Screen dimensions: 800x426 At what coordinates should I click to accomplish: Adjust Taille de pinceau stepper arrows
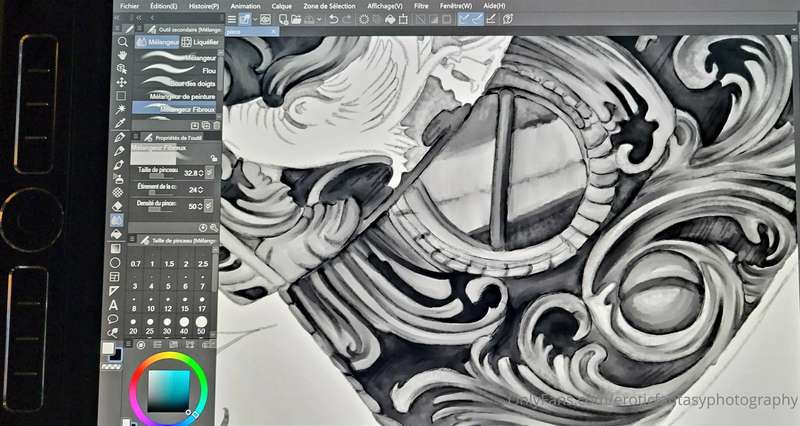[x=201, y=173]
